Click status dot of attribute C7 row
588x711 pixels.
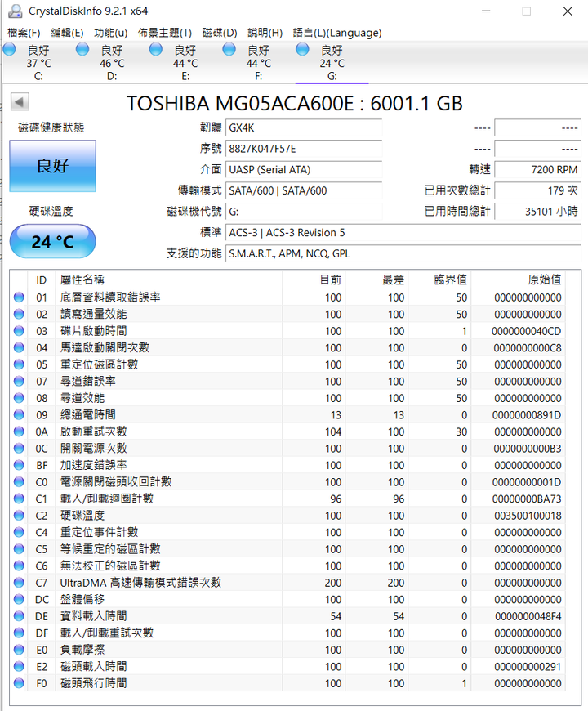[x=19, y=583]
